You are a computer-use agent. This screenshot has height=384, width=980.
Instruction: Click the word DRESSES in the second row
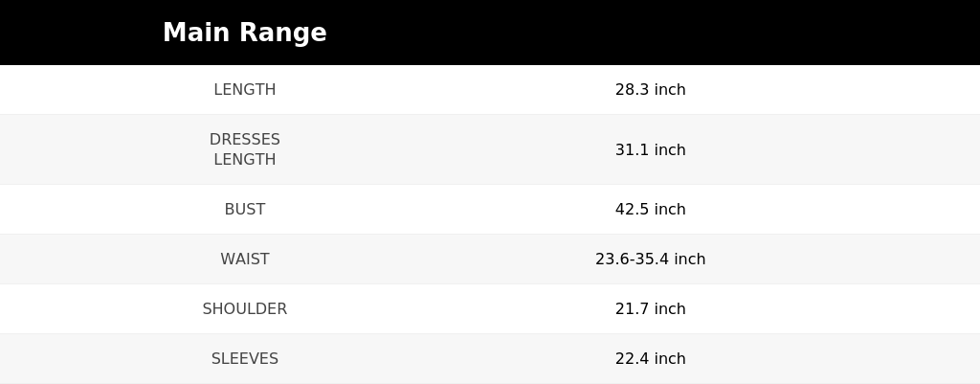coord(244,140)
